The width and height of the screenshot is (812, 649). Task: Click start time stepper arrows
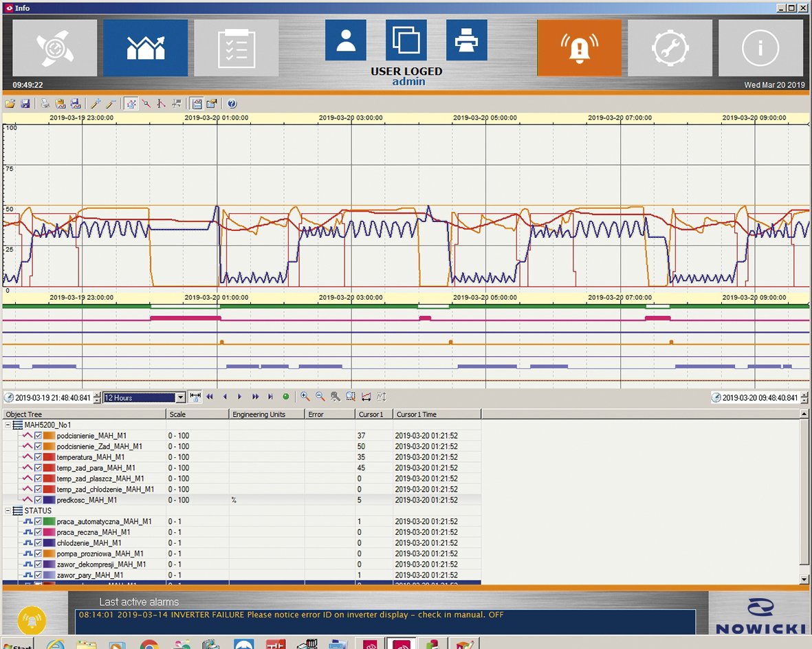[97, 398]
